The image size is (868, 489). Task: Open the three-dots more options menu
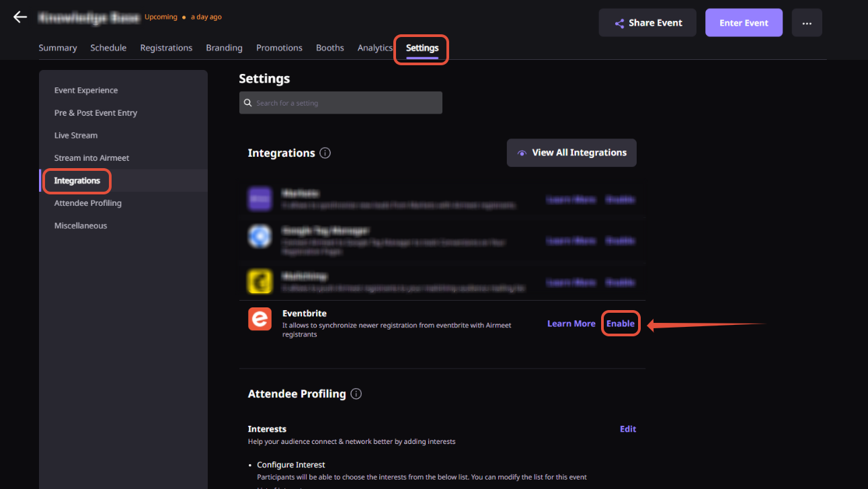point(807,23)
